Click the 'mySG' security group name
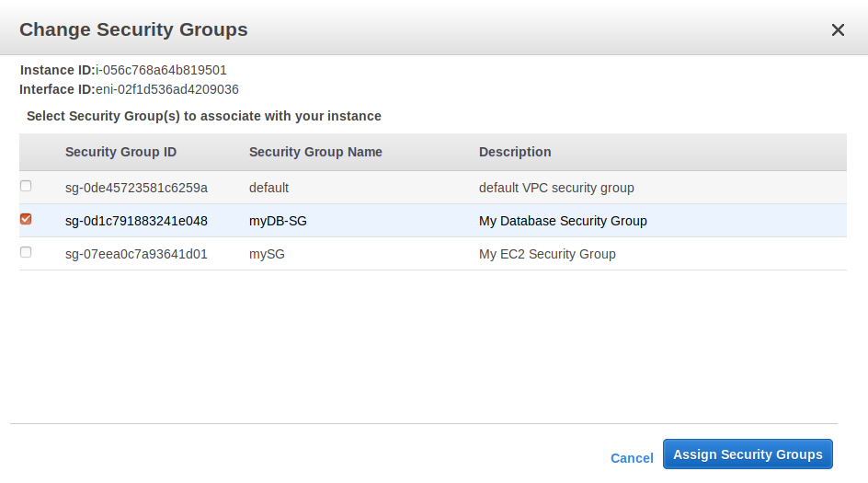 (x=267, y=254)
